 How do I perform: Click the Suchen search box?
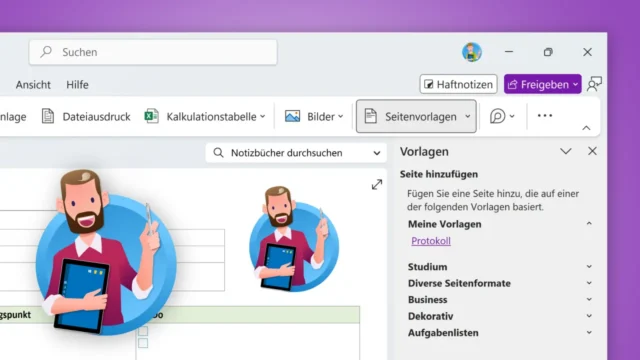[153, 52]
